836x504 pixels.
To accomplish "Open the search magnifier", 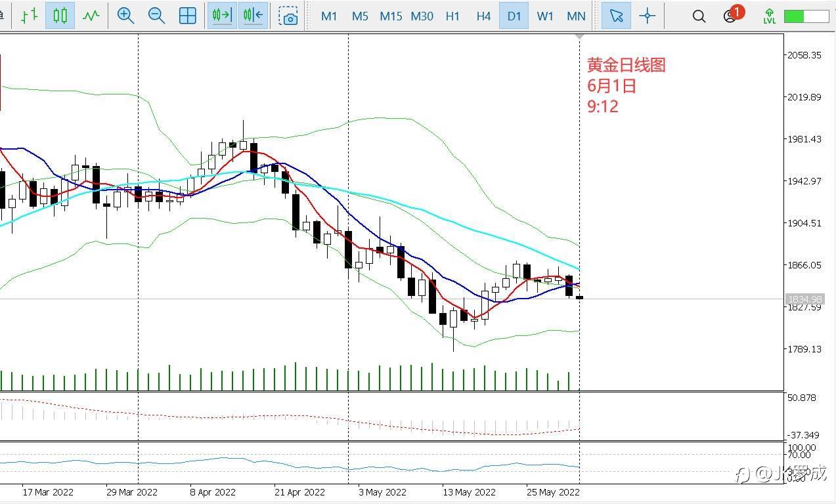I will coord(699,16).
